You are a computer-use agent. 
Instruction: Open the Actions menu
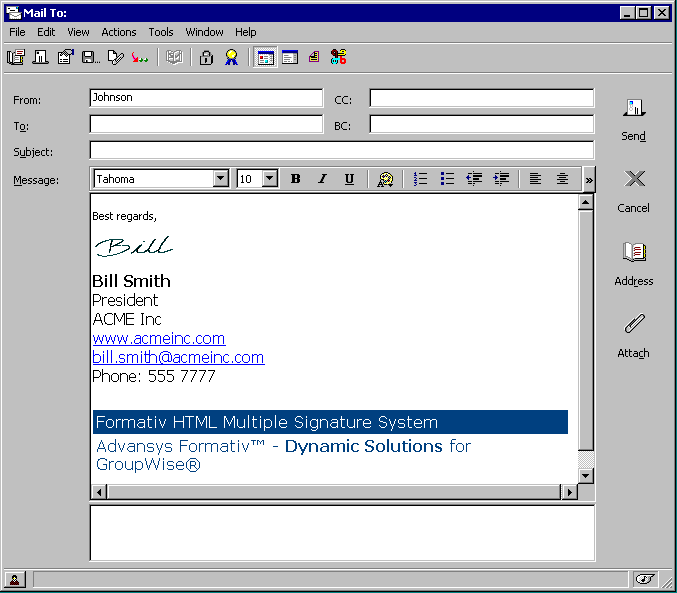click(x=119, y=32)
